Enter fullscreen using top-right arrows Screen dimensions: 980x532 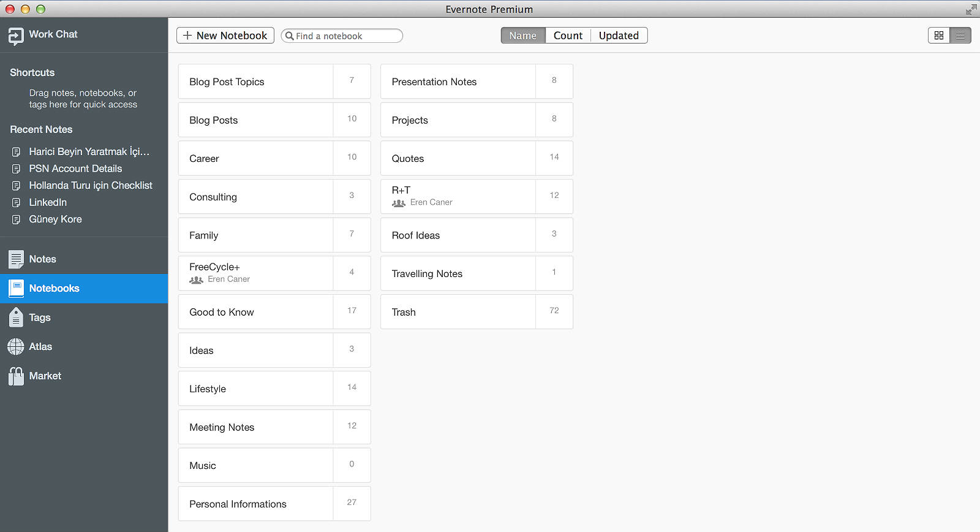tap(971, 9)
